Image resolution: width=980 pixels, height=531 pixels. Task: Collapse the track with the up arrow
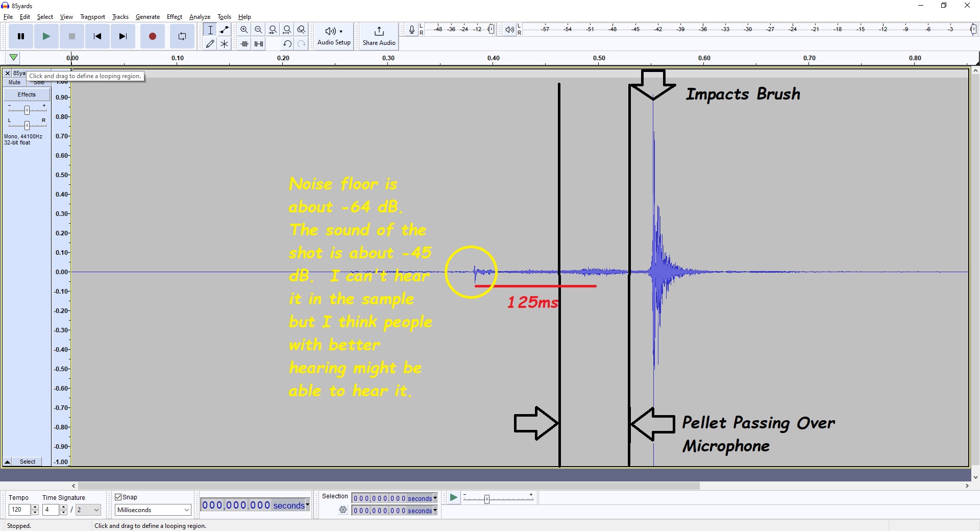point(8,462)
